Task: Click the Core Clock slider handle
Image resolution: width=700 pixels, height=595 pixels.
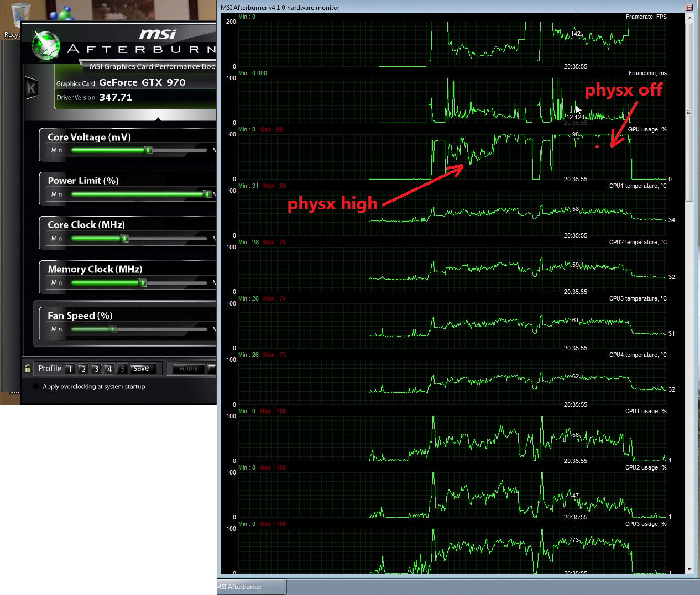Action: tap(125, 239)
